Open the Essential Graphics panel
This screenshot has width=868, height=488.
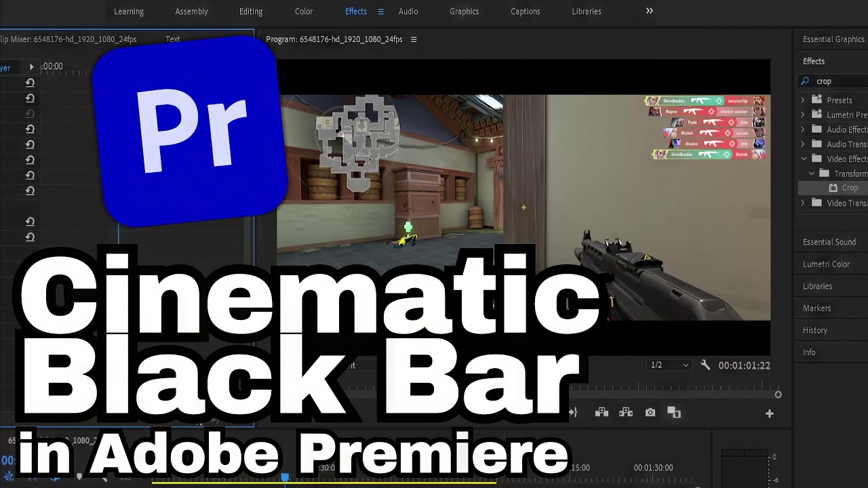833,39
